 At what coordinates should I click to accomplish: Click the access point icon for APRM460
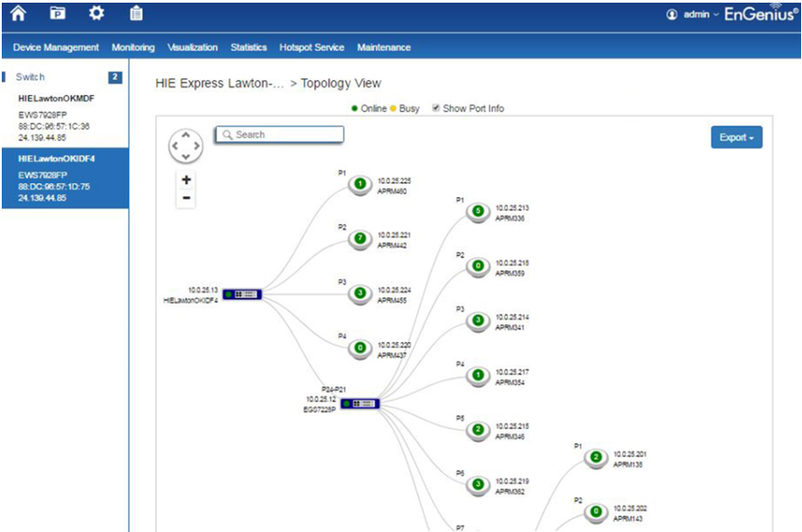[x=360, y=184]
